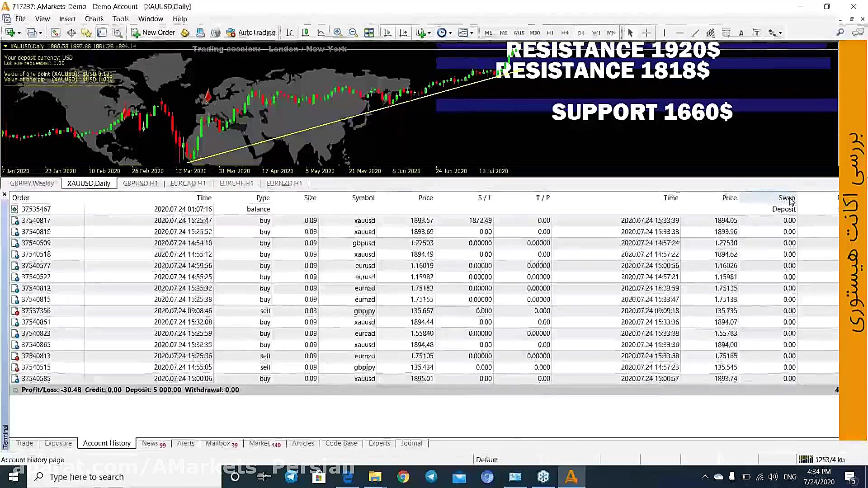Switch chart to candlesticks view
Screen dimensions: 868x488
[x=305, y=33]
